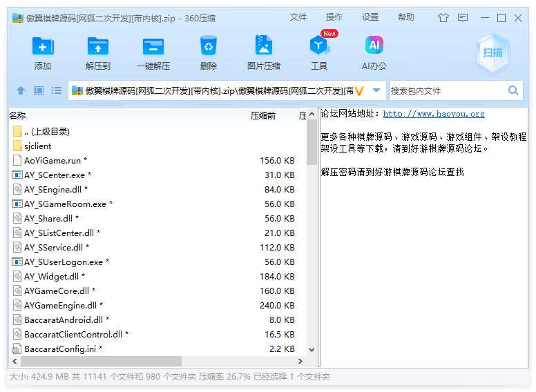536x392 pixels.
Task: Click the BaccaratConfig.ini file icon
Action: coord(17,349)
